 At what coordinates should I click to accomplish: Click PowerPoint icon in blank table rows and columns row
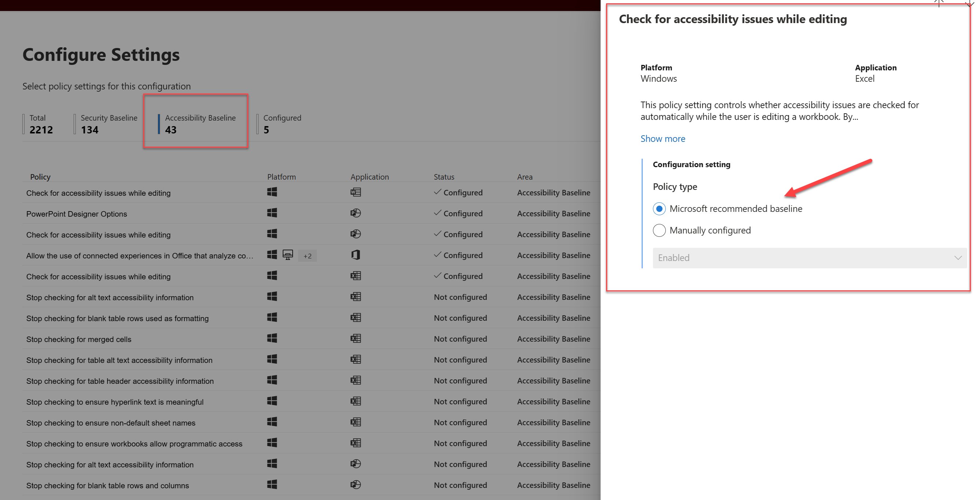[x=355, y=485]
